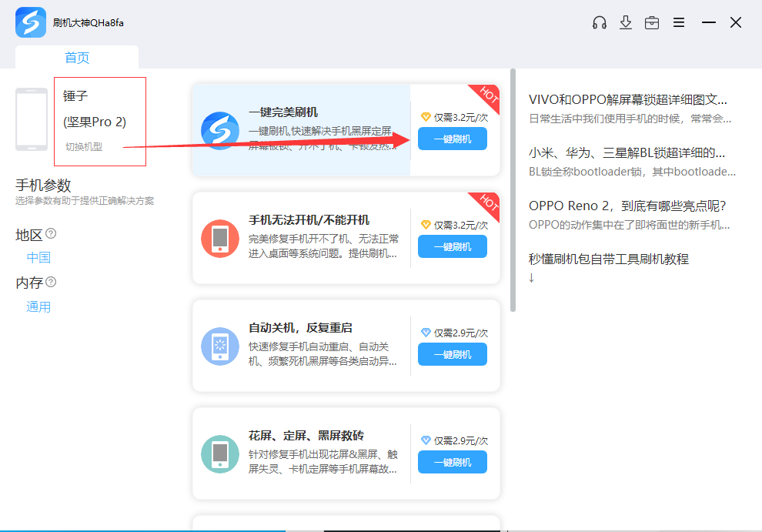762x532 pixels.
Task: Open the hamburger main menu
Action: (x=679, y=22)
